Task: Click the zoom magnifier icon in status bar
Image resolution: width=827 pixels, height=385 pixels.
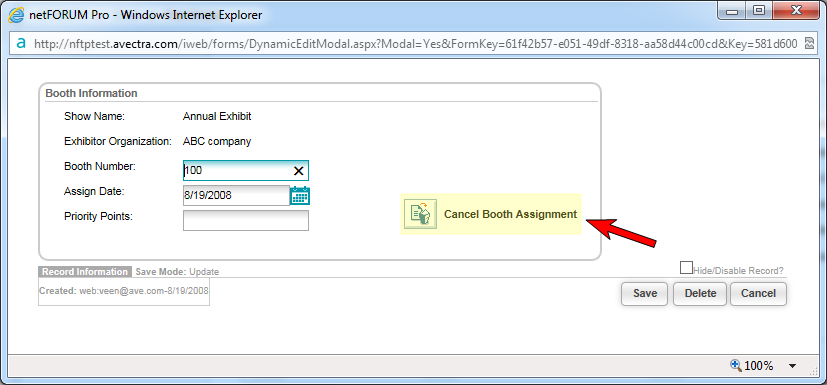Action: (736, 365)
